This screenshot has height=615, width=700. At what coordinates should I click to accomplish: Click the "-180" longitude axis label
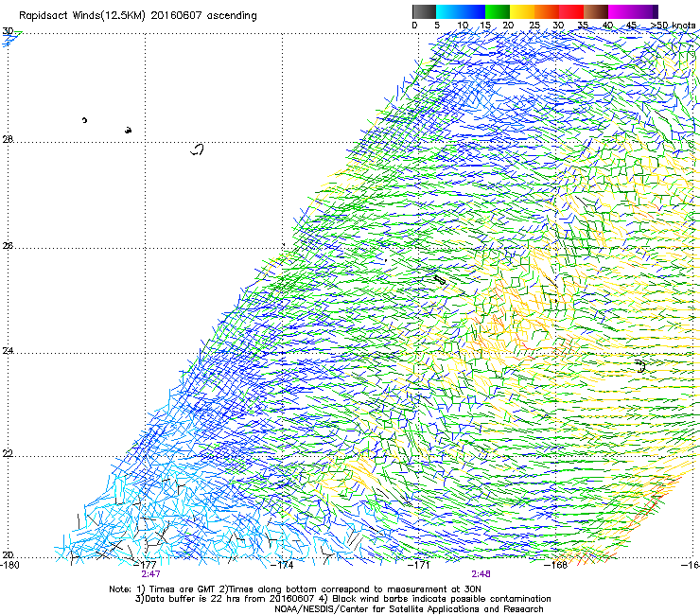coord(9,565)
